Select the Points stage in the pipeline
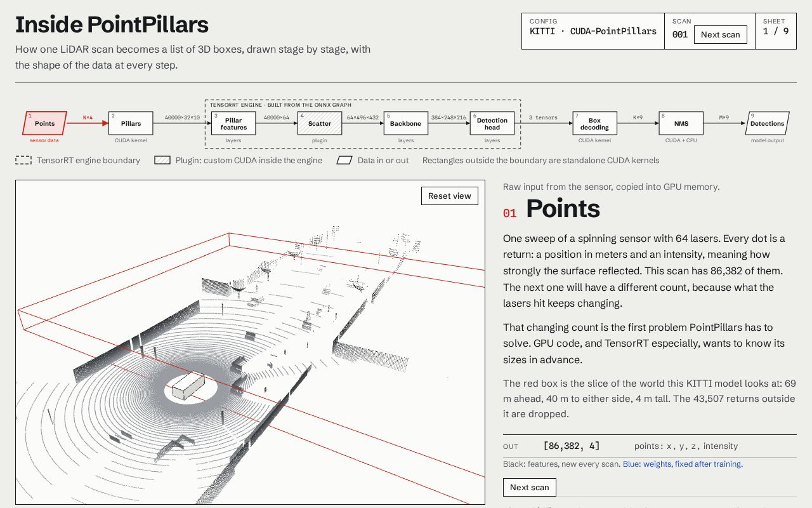This screenshot has width=812, height=508. pyautogui.click(x=44, y=123)
